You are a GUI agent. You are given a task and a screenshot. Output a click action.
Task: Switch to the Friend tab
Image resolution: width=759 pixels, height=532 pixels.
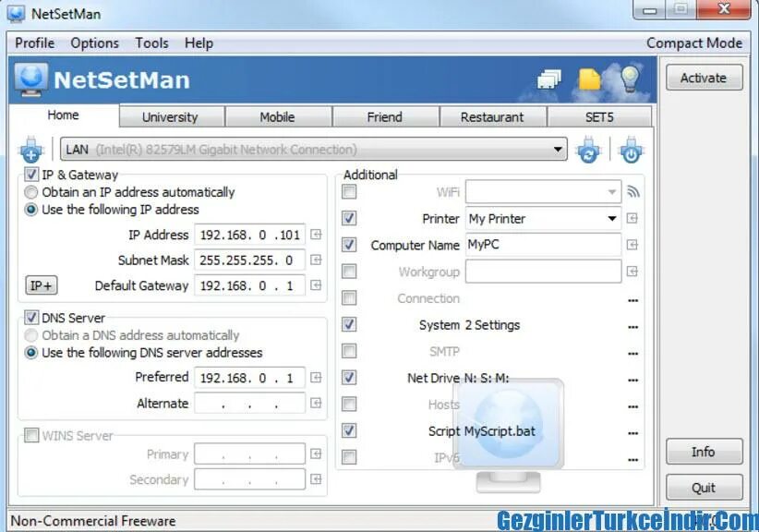pyautogui.click(x=385, y=117)
